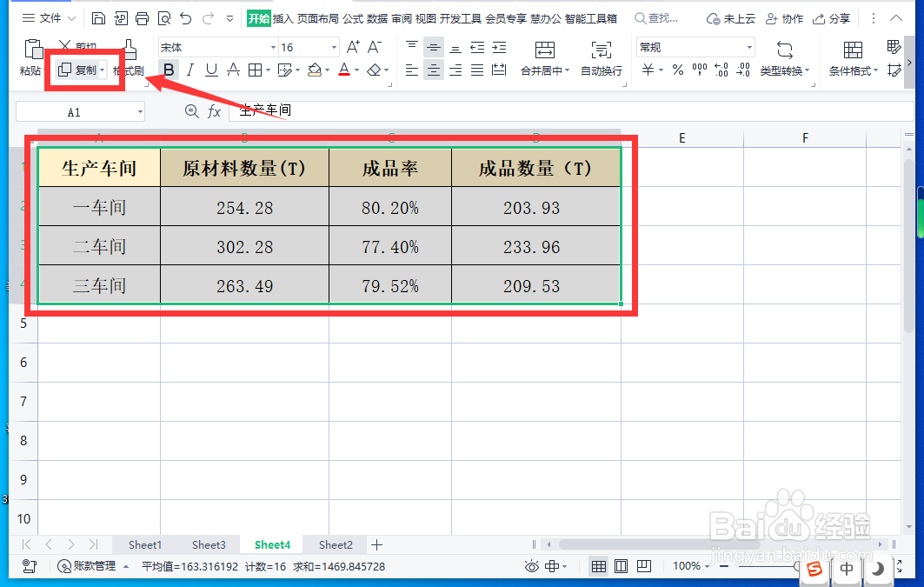Click the decrease indent icon

(477, 47)
